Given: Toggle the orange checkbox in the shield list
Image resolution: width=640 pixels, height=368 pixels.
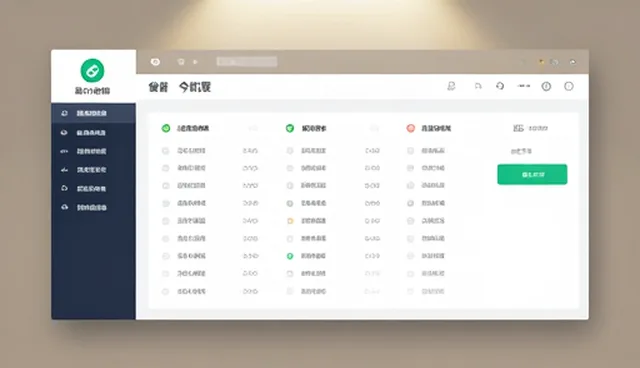Looking at the screenshot, I should 290,221.
